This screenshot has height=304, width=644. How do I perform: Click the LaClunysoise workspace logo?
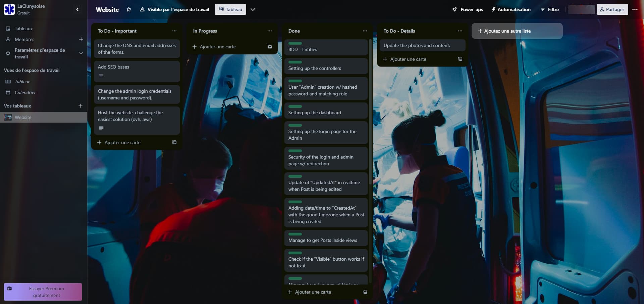[9, 9]
